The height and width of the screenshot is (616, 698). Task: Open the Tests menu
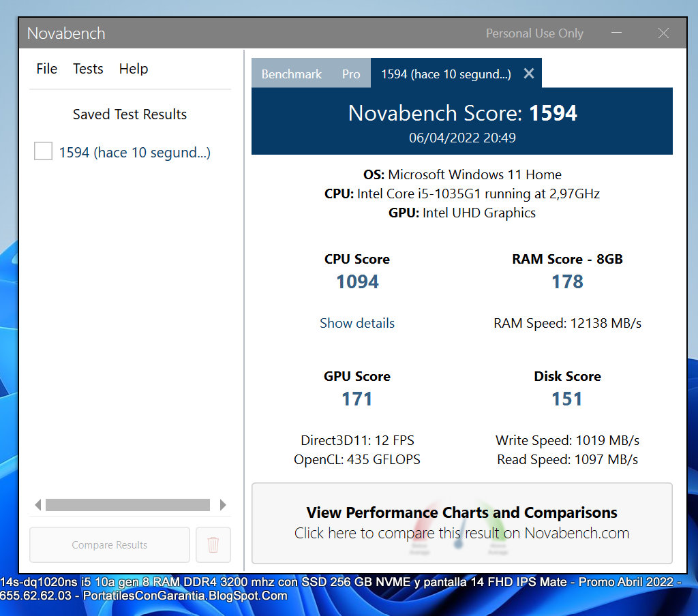coord(88,69)
